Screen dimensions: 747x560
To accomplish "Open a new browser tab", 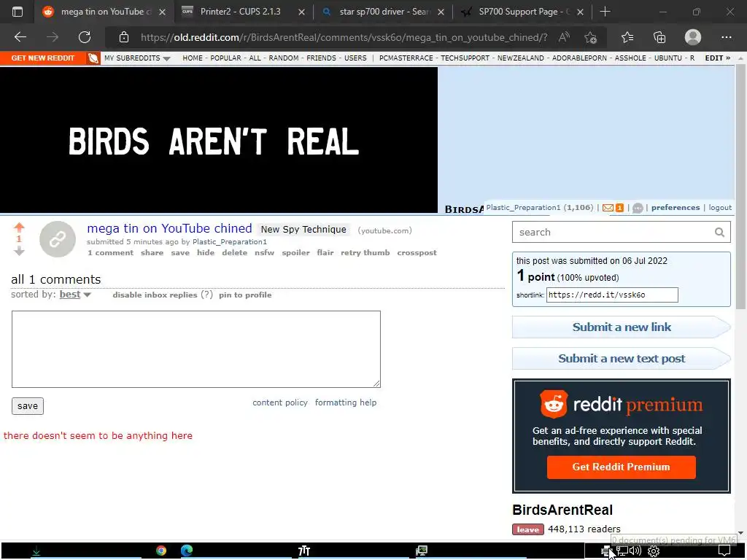I will coord(605,12).
